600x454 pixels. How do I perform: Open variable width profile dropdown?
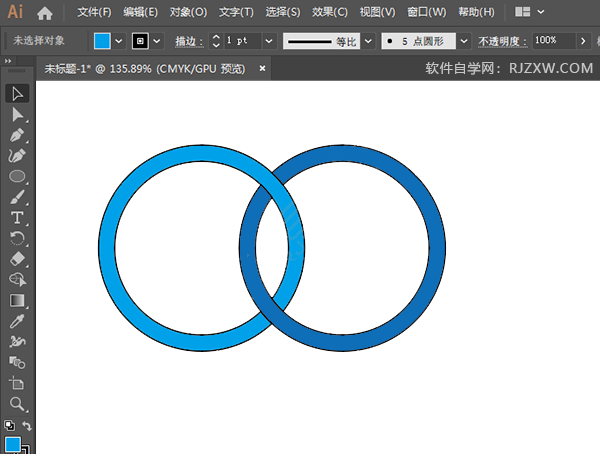pyautogui.click(x=368, y=41)
